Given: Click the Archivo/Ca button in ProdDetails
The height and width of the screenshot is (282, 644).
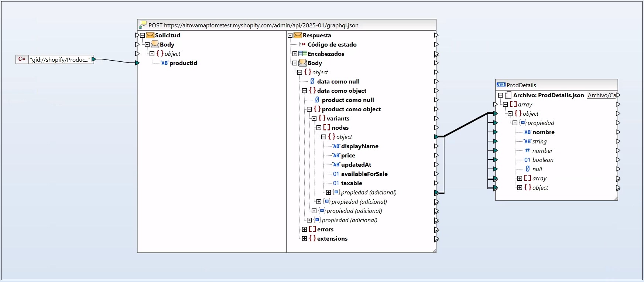Looking at the screenshot, I should click(601, 95).
